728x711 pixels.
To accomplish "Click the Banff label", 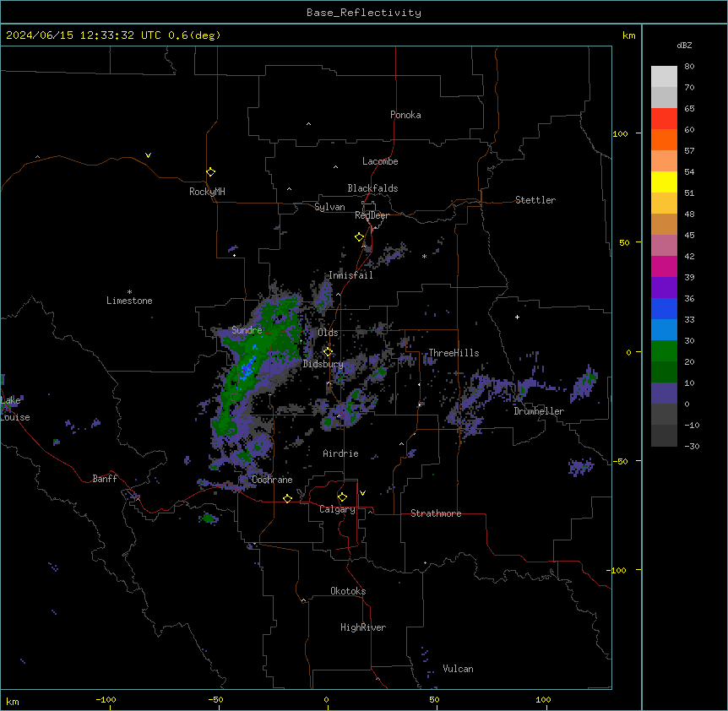I will [x=105, y=479].
